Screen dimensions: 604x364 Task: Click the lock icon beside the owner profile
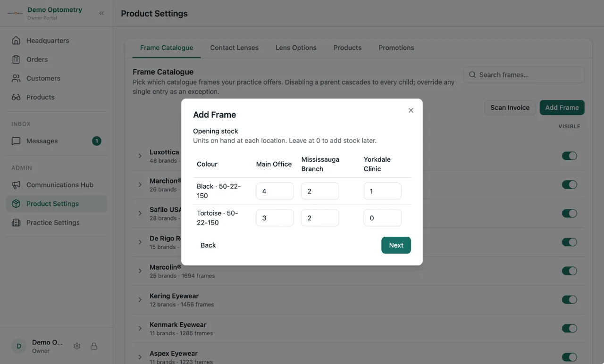[x=94, y=346]
